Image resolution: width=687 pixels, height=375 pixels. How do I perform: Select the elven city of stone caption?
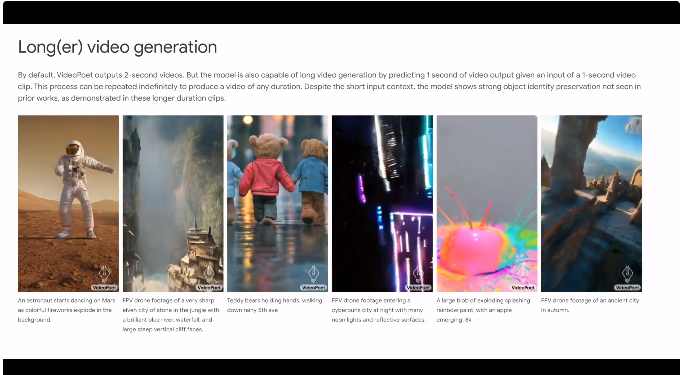(171, 315)
